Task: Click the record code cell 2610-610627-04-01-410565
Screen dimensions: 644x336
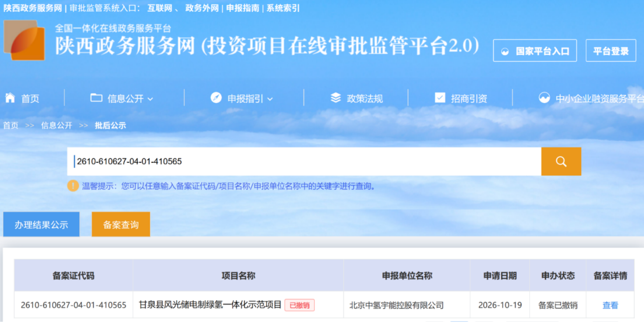Action: pos(73,305)
